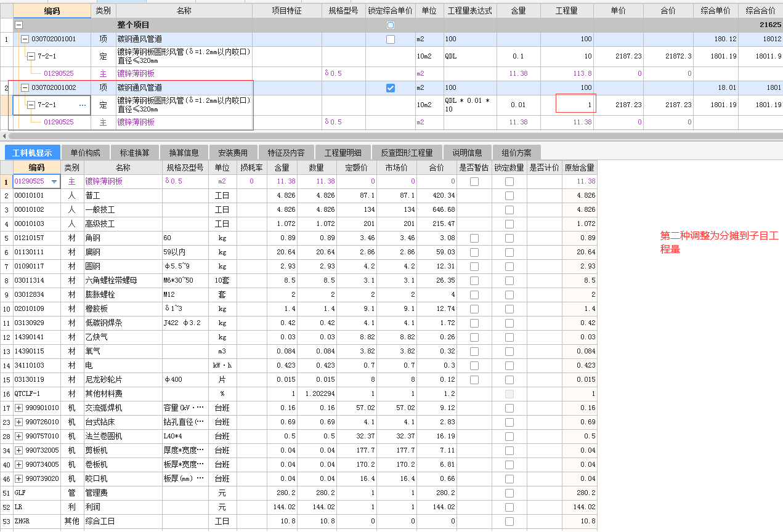Expand machine row 990901010 交流弧焊机
The width and height of the screenshot is (783, 532).
18,408
